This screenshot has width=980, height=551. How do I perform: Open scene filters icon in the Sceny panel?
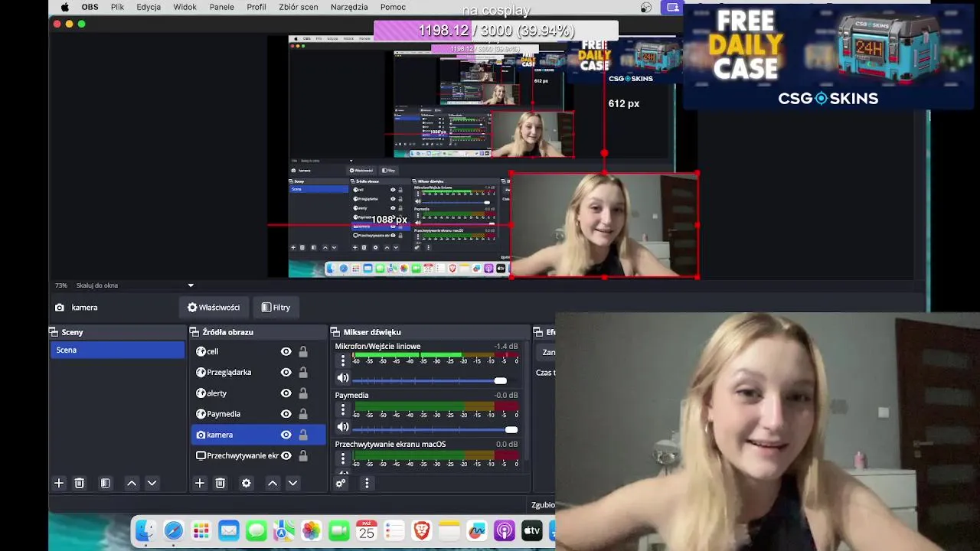coord(106,483)
